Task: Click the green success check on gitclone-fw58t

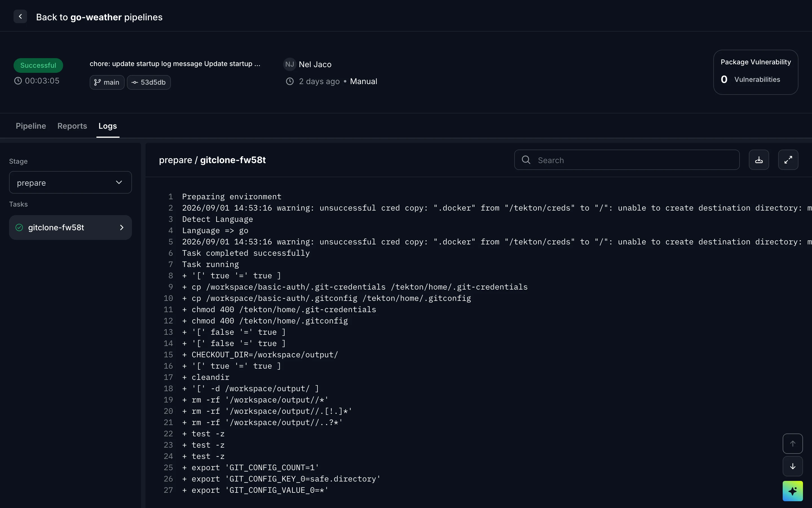Action: coord(19,227)
